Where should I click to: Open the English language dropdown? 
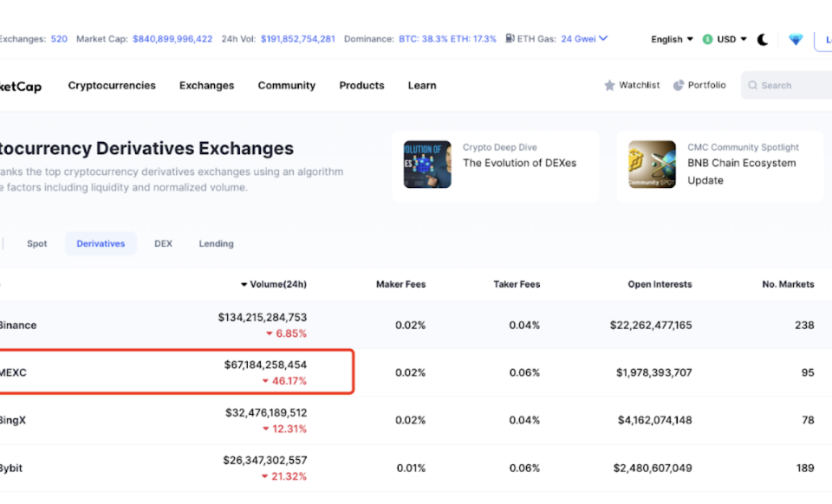tap(672, 39)
